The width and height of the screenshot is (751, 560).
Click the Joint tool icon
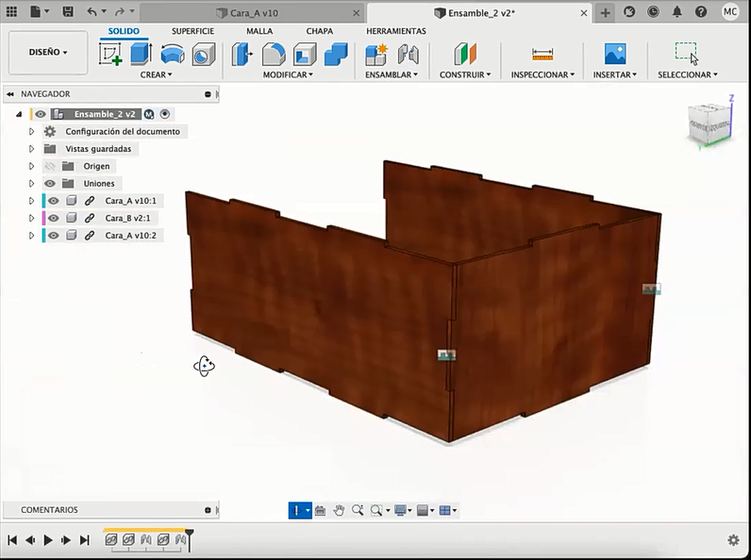(x=409, y=54)
